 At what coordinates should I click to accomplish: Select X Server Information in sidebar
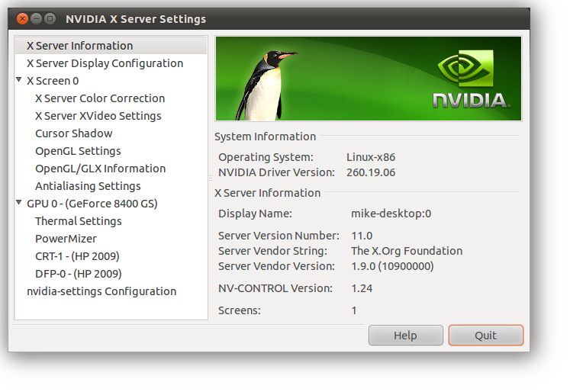pos(79,46)
